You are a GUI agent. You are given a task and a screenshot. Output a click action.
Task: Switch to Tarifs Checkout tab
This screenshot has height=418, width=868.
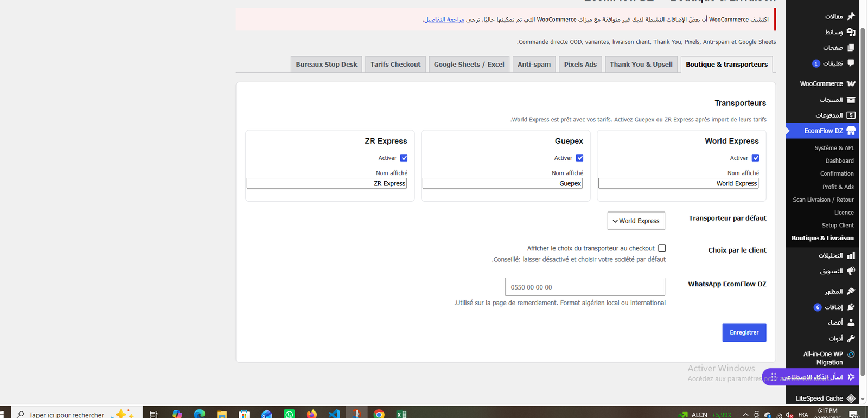tap(395, 64)
